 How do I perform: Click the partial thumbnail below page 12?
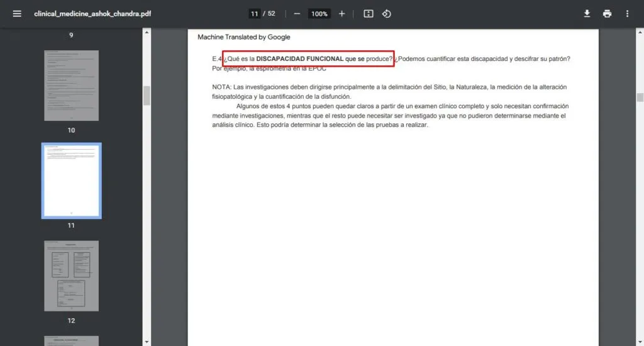(x=71, y=340)
